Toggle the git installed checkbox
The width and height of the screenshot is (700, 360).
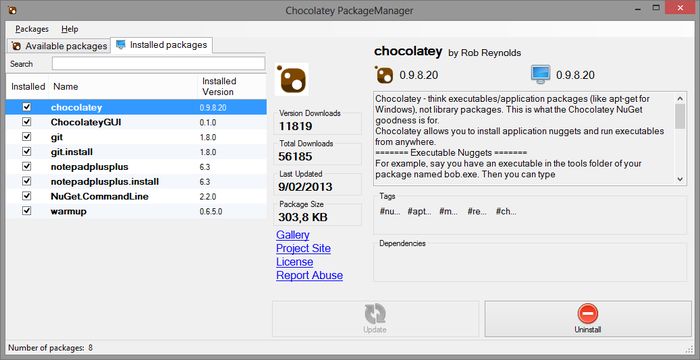click(x=27, y=137)
